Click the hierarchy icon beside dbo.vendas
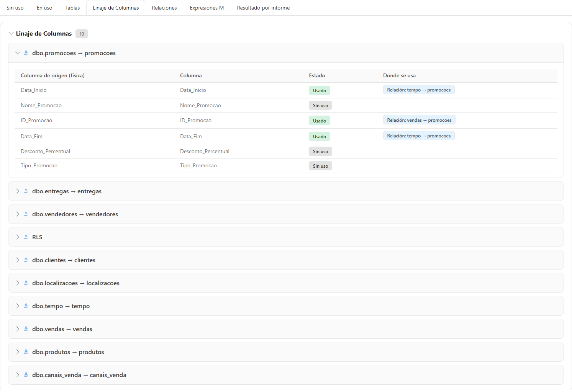Viewport: 572px width, 392px height. point(26,329)
